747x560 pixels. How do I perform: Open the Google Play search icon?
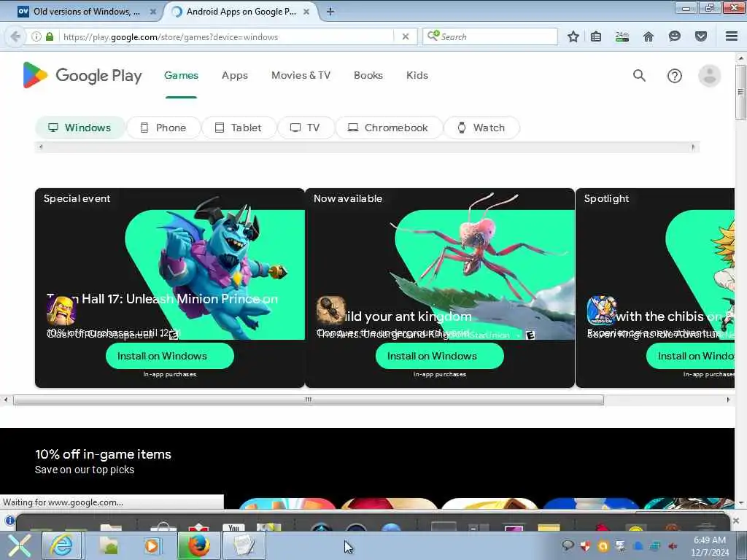[x=639, y=75]
